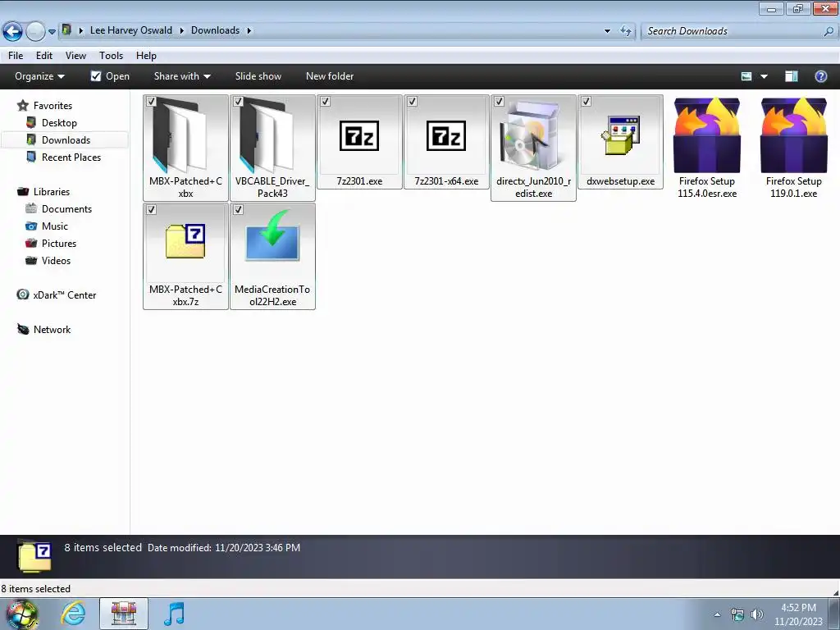This screenshot has width=840, height=630.
Task: Select the MBX-Patched+Cxbx.7z archive icon
Action: tap(185, 242)
